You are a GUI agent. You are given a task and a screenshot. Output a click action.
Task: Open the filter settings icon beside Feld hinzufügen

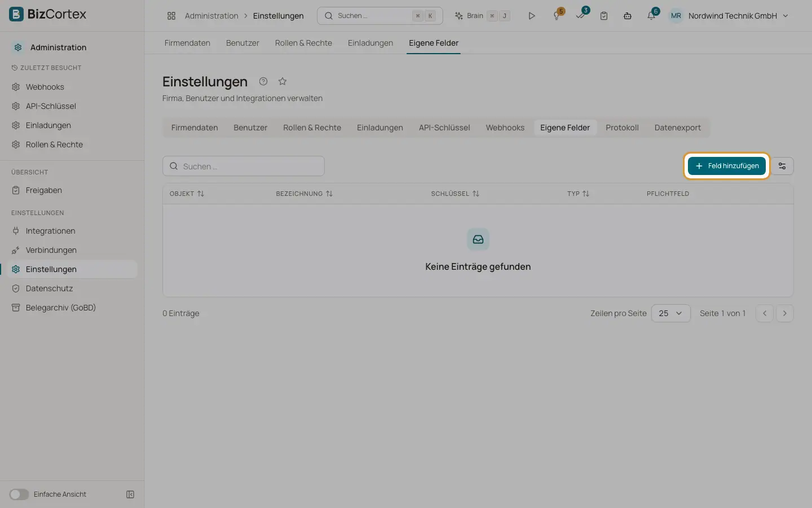point(782,166)
